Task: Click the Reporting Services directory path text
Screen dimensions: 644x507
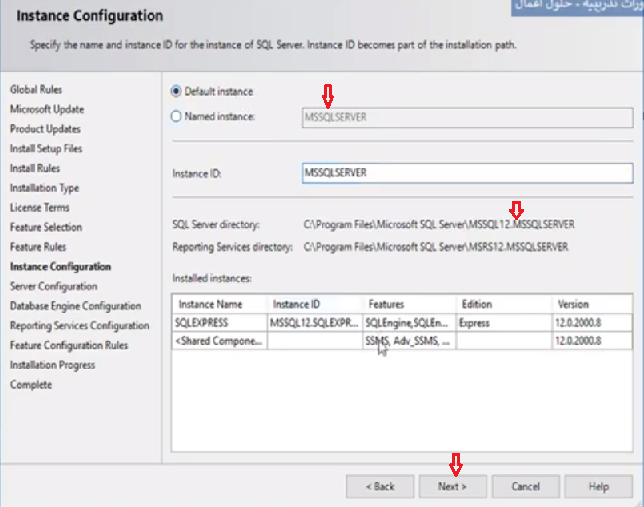Action: pyautogui.click(x=436, y=247)
